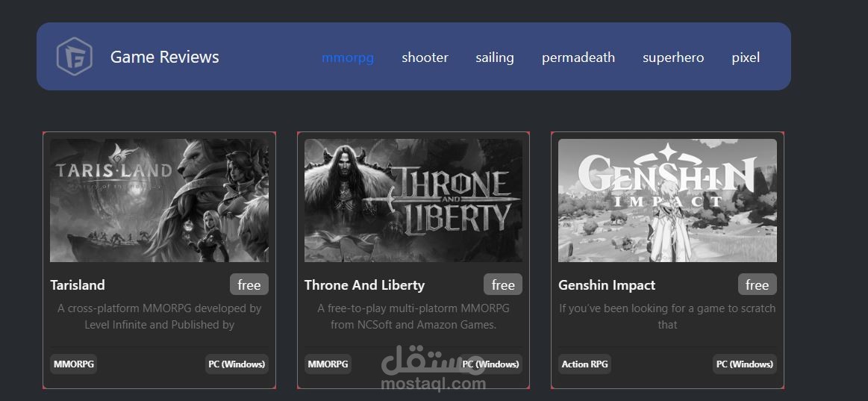This screenshot has height=401, width=868.
Task: Click the Tarisland card title
Action: coord(78,285)
